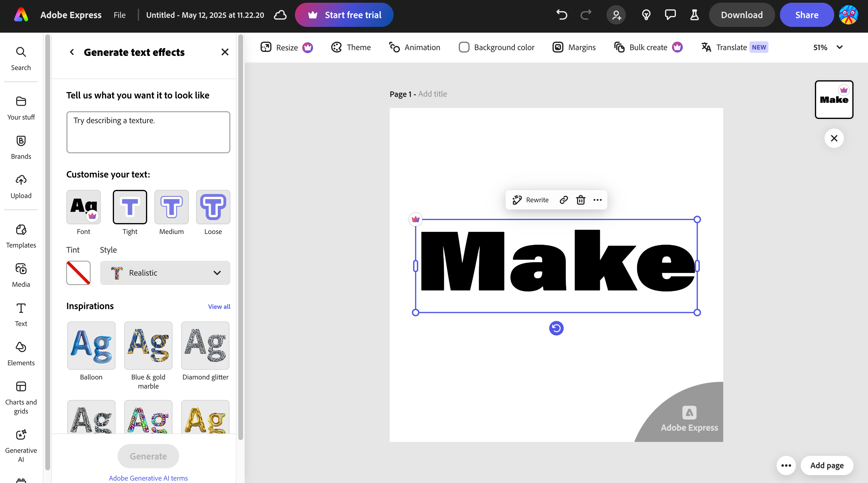The image size is (868, 483).
Task: Open the overflow menu next to Add page
Action: click(x=786, y=465)
